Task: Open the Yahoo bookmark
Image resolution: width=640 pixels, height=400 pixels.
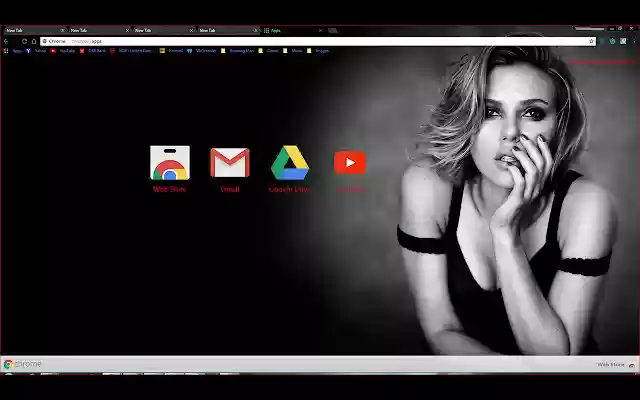Action: 36,51
